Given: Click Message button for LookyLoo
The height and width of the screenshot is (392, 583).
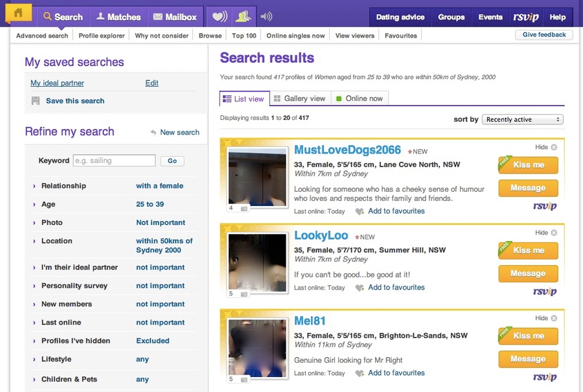Looking at the screenshot, I should [528, 273].
